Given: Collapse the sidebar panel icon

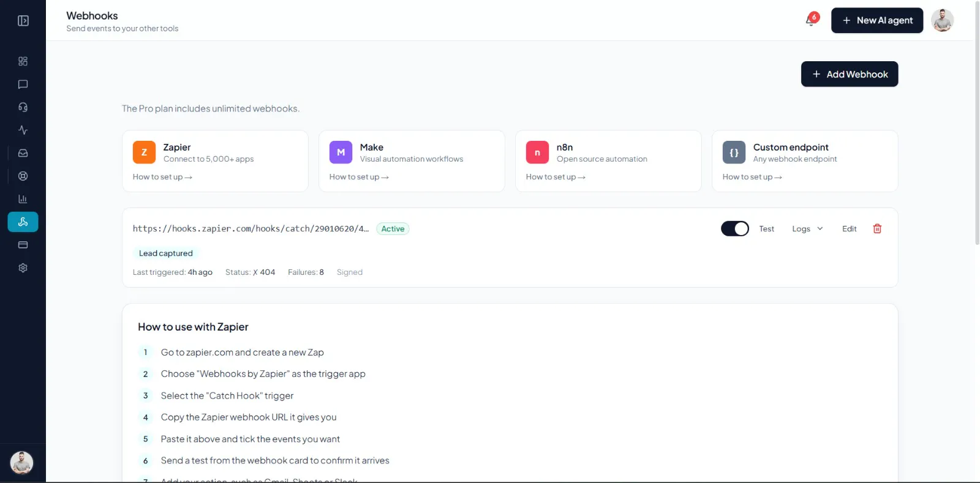Looking at the screenshot, I should [x=23, y=21].
